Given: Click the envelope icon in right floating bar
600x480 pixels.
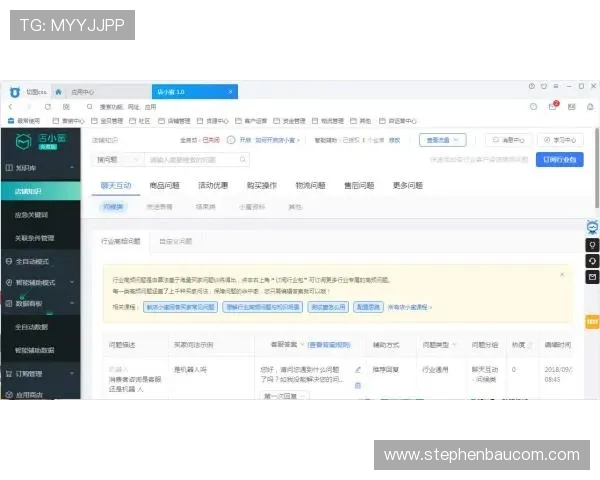Looking at the screenshot, I should pyautogui.click(x=592, y=277).
